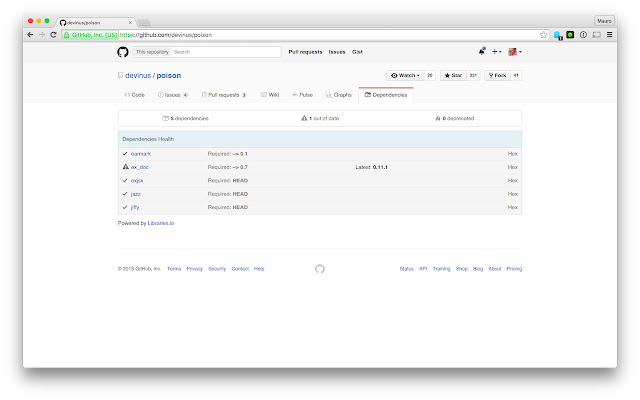Click the out of date warning triangle icon

pyautogui.click(x=304, y=118)
